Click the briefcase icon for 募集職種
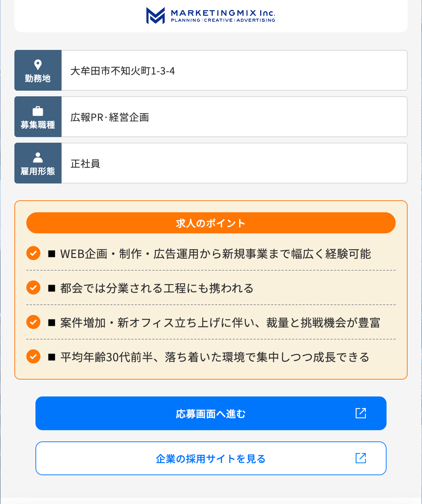This screenshot has height=504, width=422. (x=38, y=111)
